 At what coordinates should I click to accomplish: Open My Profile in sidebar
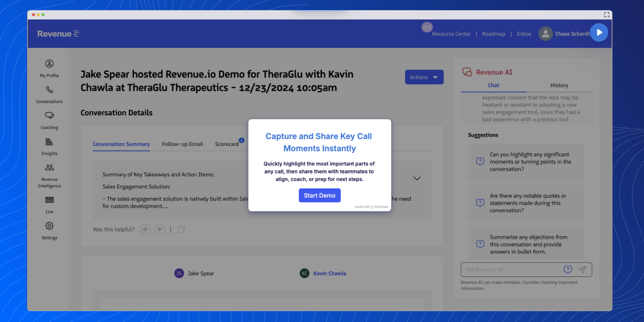point(49,68)
